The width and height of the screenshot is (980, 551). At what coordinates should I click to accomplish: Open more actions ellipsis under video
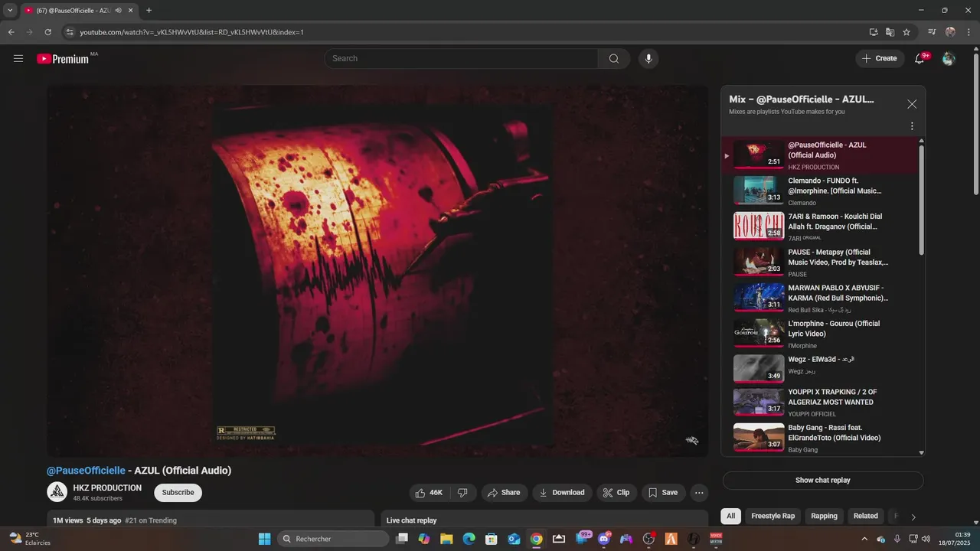coord(699,493)
